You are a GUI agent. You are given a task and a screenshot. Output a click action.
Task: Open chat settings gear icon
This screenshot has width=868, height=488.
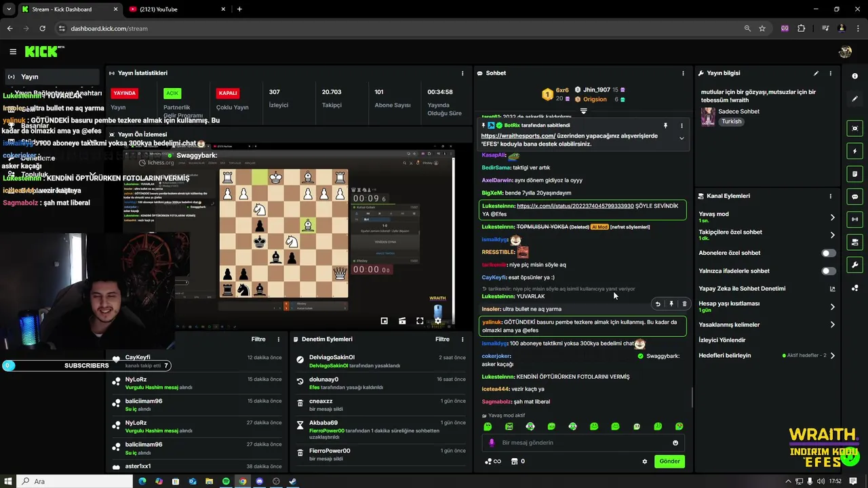click(644, 462)
